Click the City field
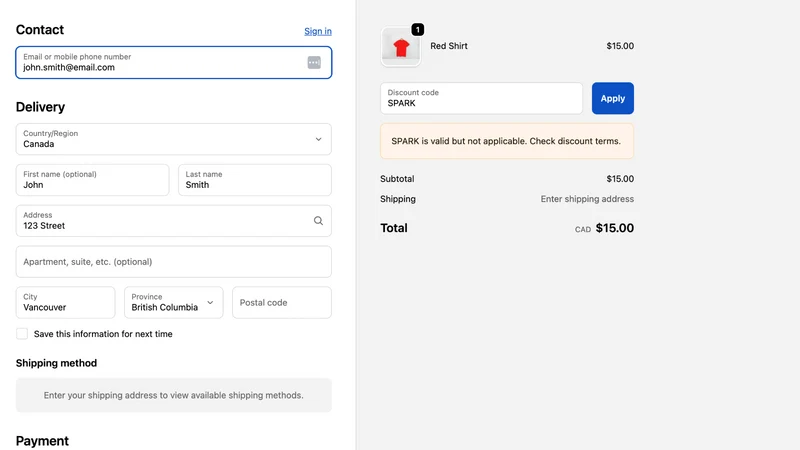This screenshot has height=450, width=800. (x=65, y=303)
